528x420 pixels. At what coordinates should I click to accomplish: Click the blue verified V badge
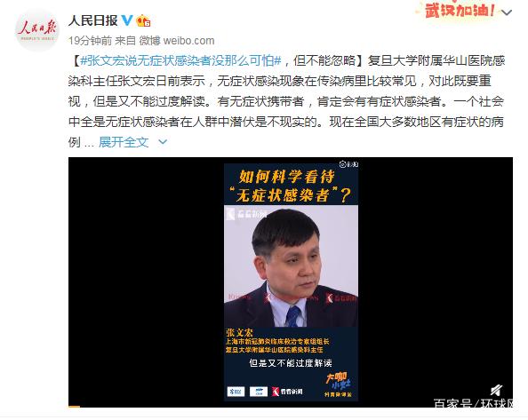(127, 20)
